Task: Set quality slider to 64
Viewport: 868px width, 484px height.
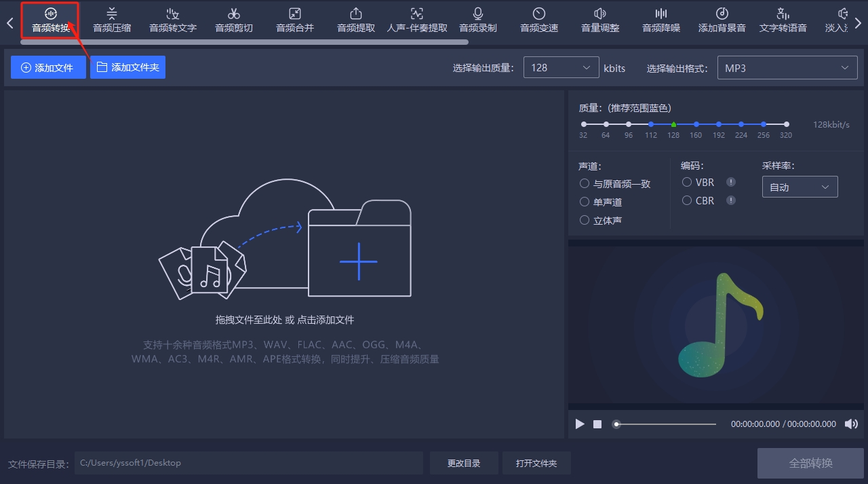Action: click(x=606, y=124)
